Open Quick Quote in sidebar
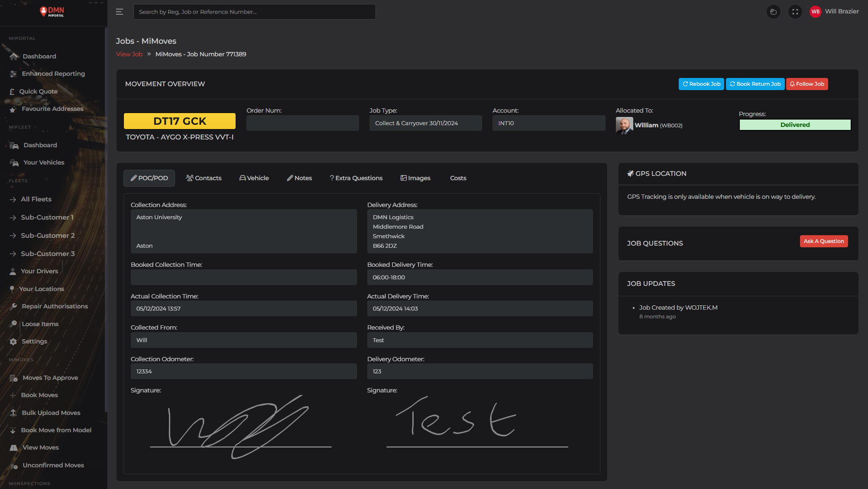This screenshot has height=489, width=868. 38,91
